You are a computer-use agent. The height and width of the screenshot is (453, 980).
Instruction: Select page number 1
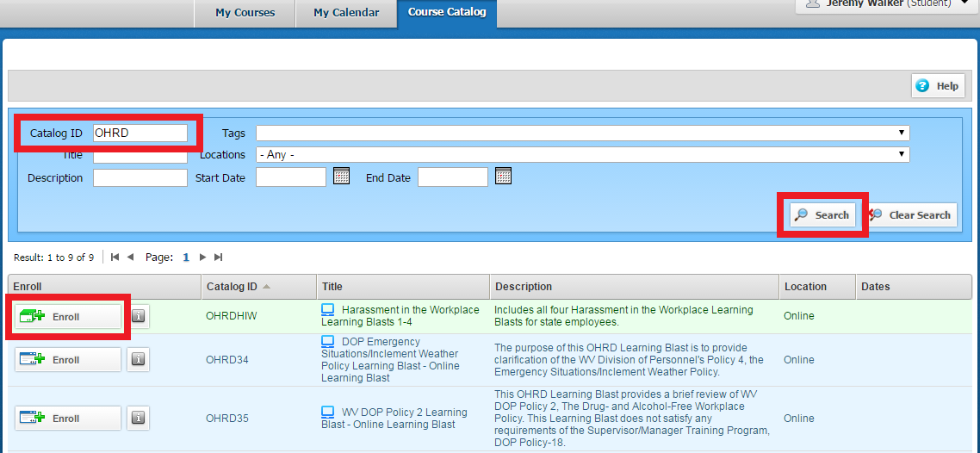click(186, 257)
